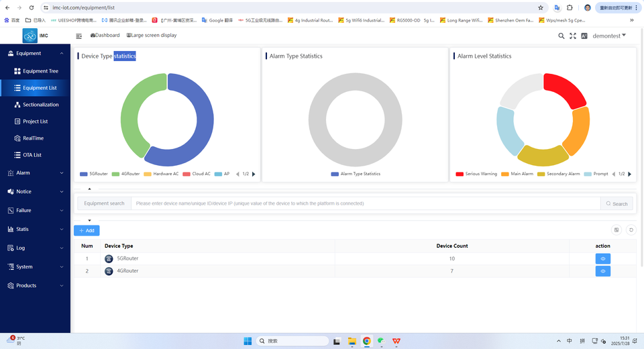Collapse the Equipment menu section
This screenshot has width=644, height=349.
coord(36,54)
